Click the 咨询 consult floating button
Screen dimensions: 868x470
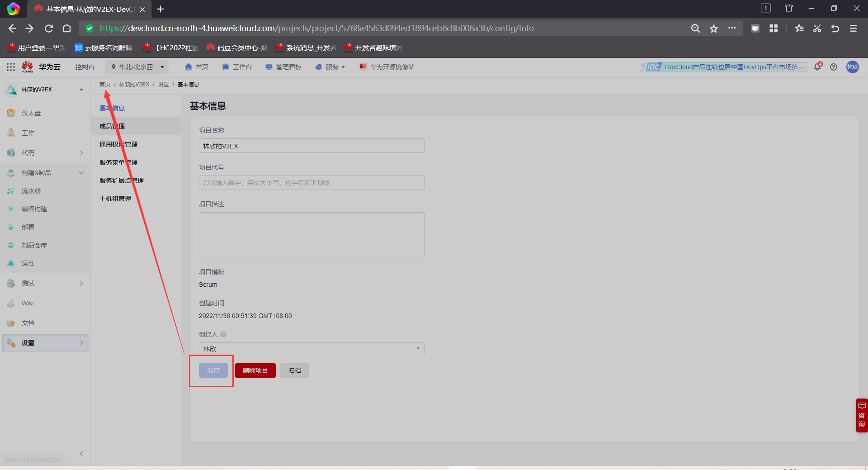tap(862, 415)
